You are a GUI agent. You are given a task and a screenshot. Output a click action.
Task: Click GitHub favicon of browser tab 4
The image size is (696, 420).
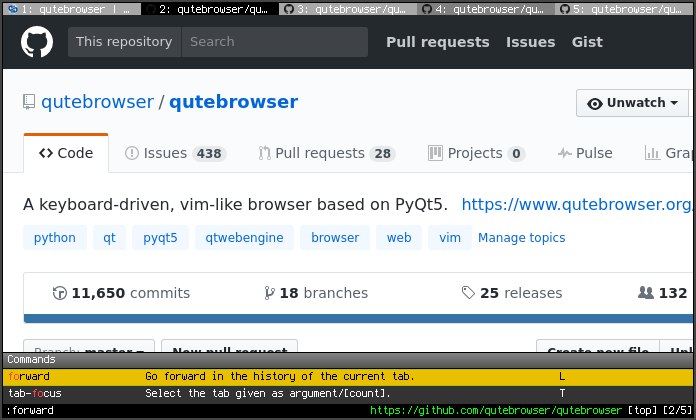coord(427,9)
